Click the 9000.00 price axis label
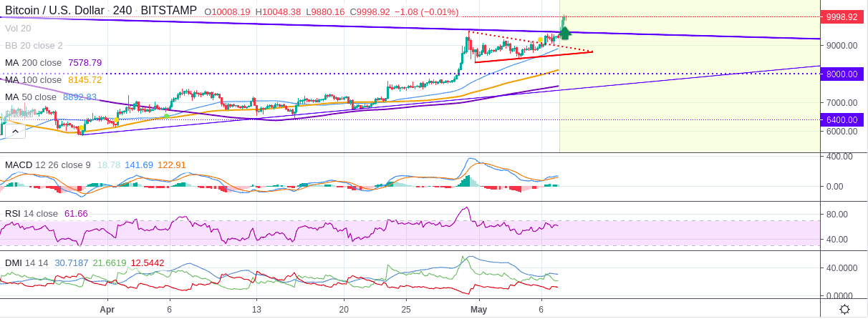Screen dimensions: 868x319 point(842,45)
